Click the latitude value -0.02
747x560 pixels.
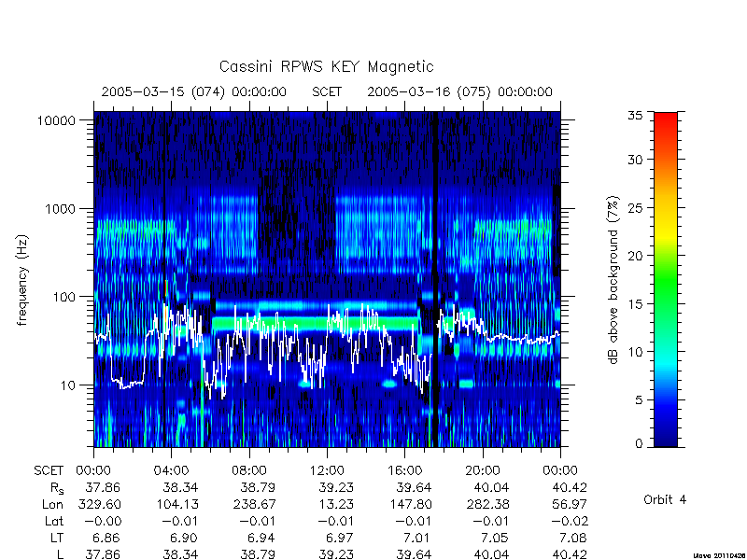coord(570,521)
